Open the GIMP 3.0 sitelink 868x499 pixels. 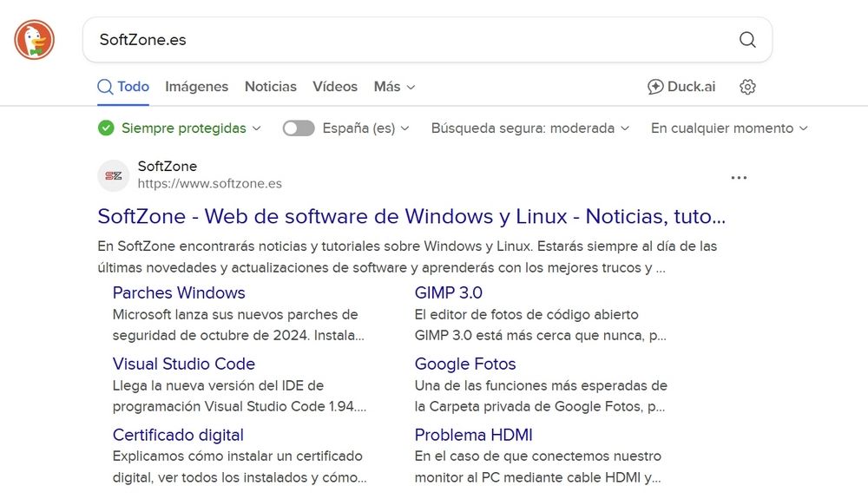(x=449, y=292)
